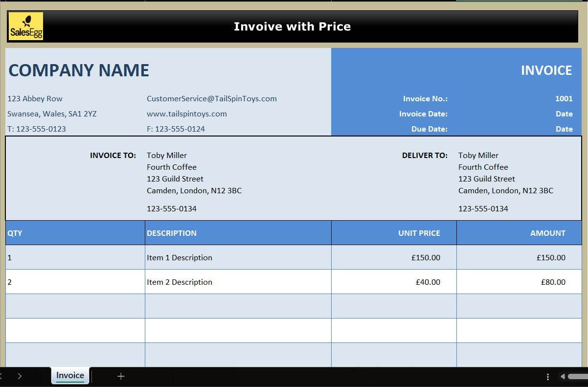This screenshot has height=387, width=588.
Task: Select 123-555-0134 under DELIVER TO
Action: pyautogui.click(x=483, y=208)
